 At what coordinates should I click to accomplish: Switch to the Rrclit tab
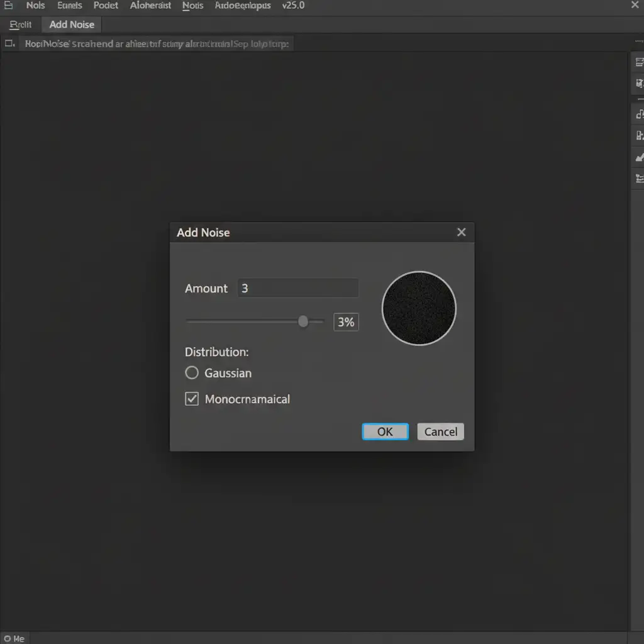21,25
